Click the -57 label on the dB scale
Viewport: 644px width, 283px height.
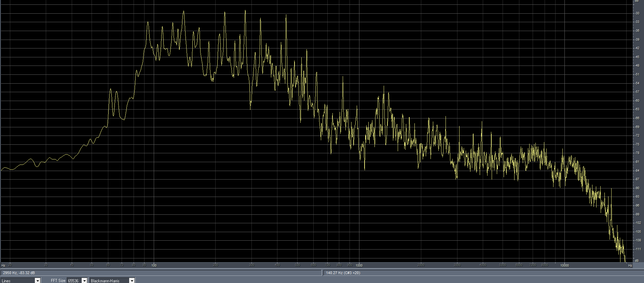(637, 92)
